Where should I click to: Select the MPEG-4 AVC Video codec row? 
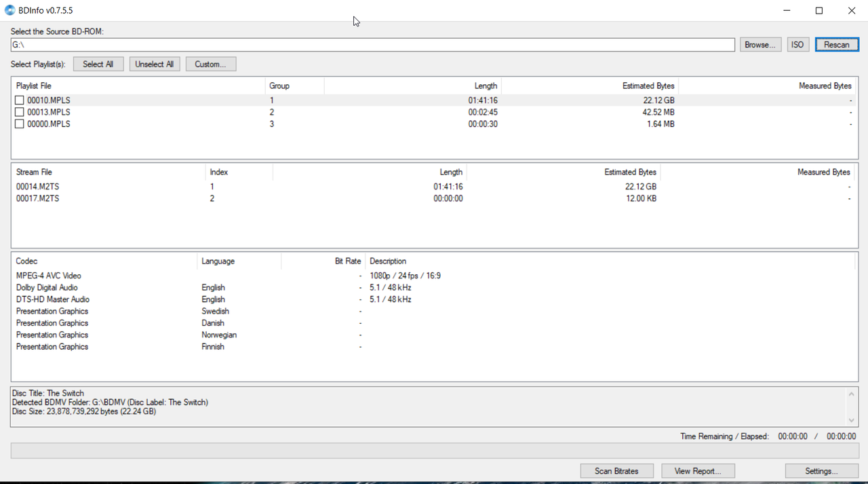434,276
